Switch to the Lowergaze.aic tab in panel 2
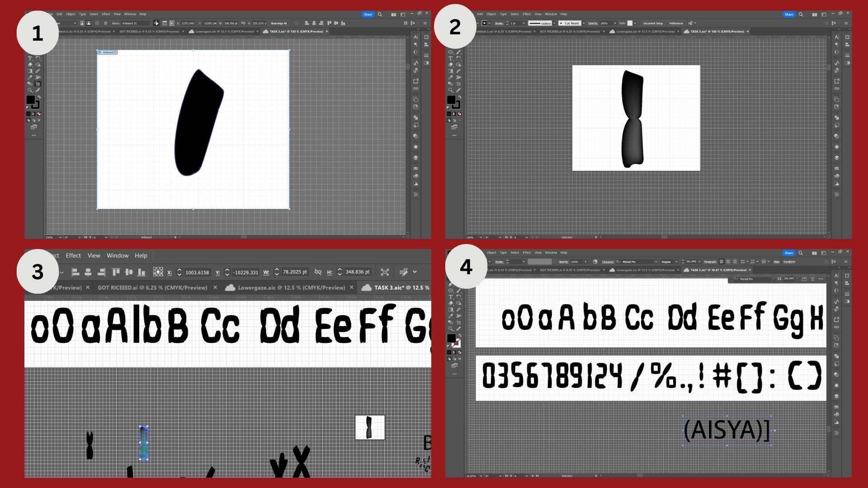 tap(645, 32)
